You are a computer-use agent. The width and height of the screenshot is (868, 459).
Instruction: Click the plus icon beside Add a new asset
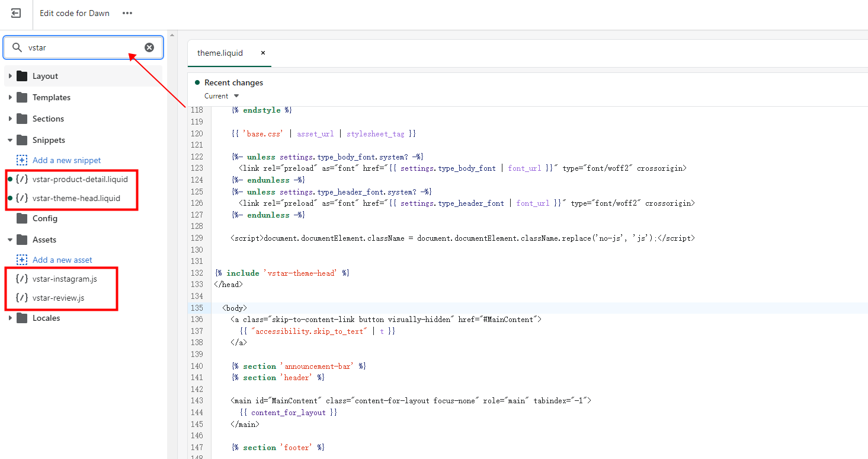coord(22,260)
